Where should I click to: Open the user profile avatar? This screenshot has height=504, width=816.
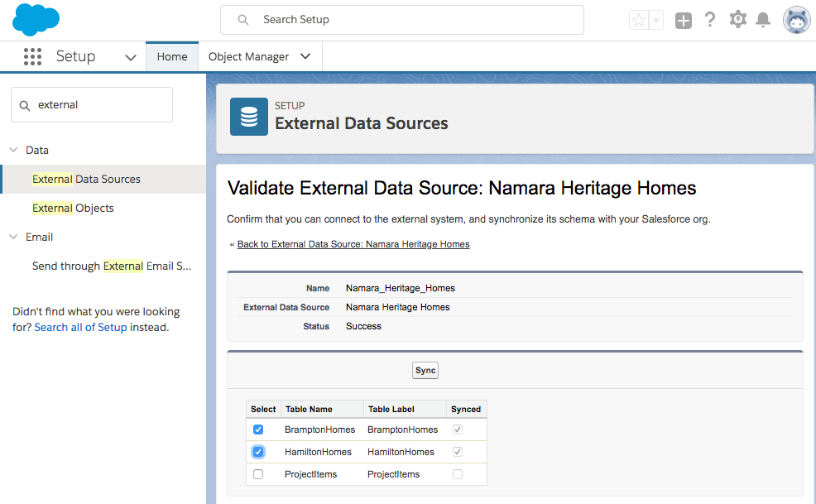coord(795,19)
